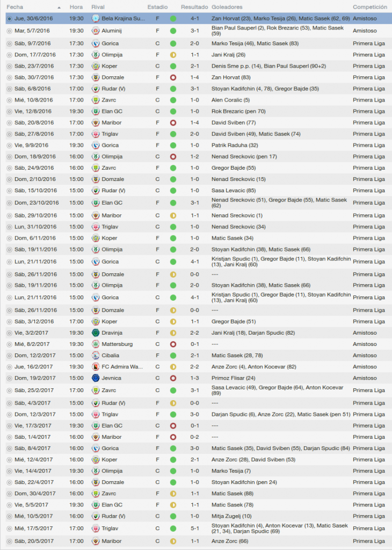This screenshot has height=550, width=392.
Task: Click the Cibalia club badge
Action: 96,356
